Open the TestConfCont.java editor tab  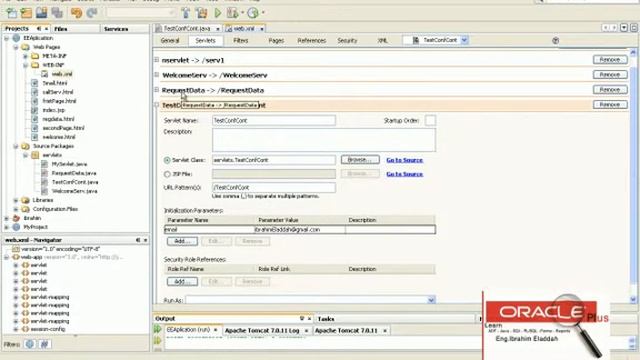pos(187,29)
